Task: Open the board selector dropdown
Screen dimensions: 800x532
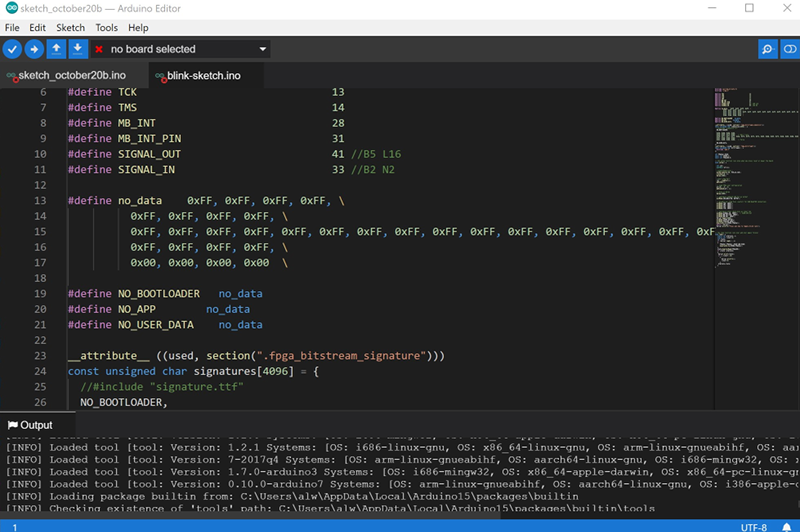Action: point(182,49)
